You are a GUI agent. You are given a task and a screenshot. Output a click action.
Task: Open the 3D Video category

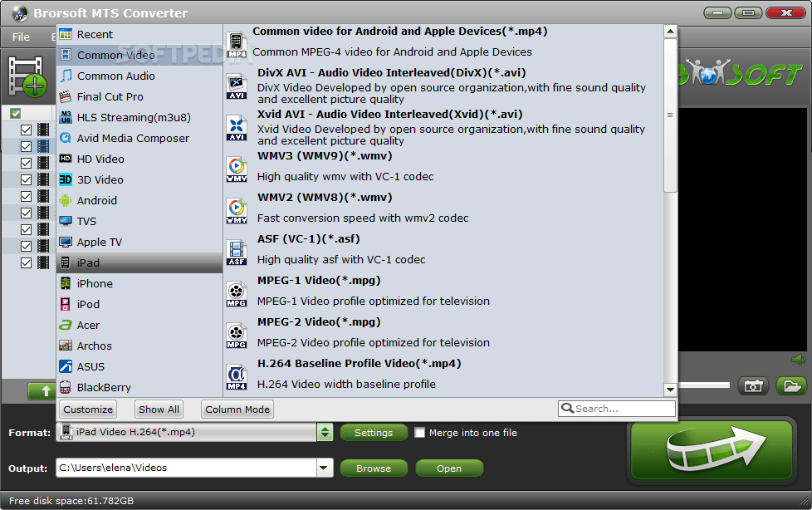(x=139, y=179)
